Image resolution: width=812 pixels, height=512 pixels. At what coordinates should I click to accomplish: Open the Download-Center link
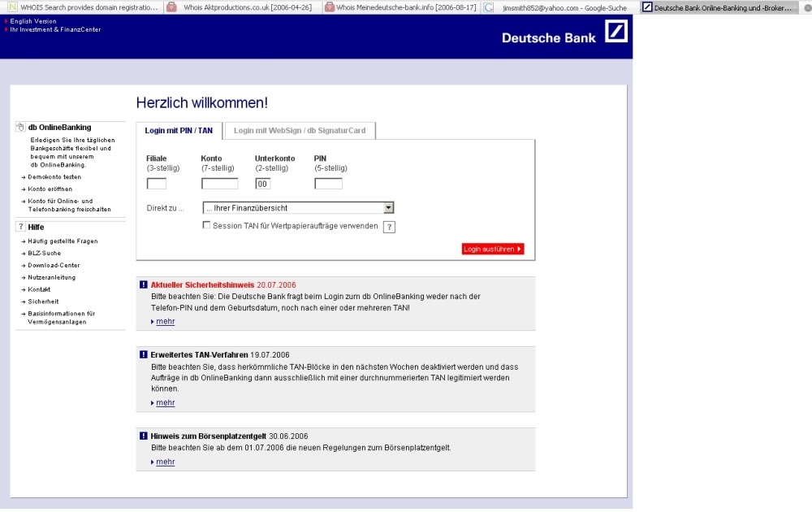(54, 265)
